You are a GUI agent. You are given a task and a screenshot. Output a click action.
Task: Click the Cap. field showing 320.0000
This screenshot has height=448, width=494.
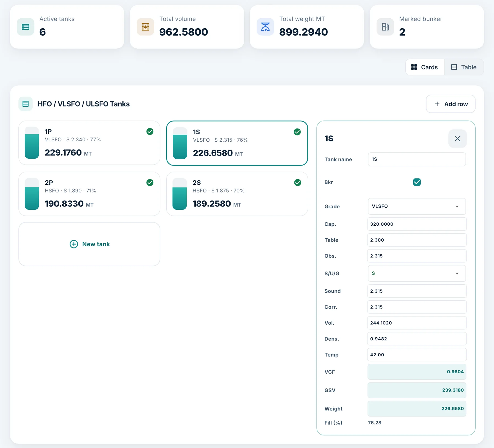tap(417, 224)
